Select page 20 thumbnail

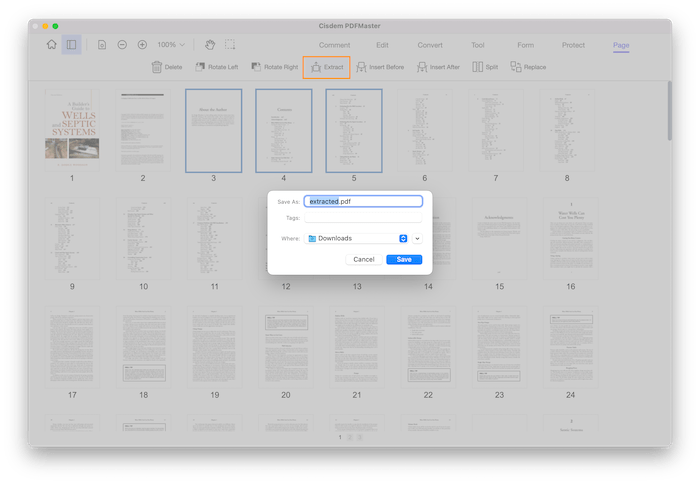point(286,347)
